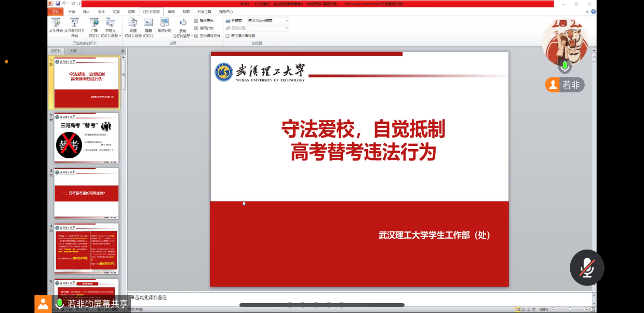Click PowerPoint application icon in title bar
The height and width of the screenshot is (313, 644).
[50, 3]
